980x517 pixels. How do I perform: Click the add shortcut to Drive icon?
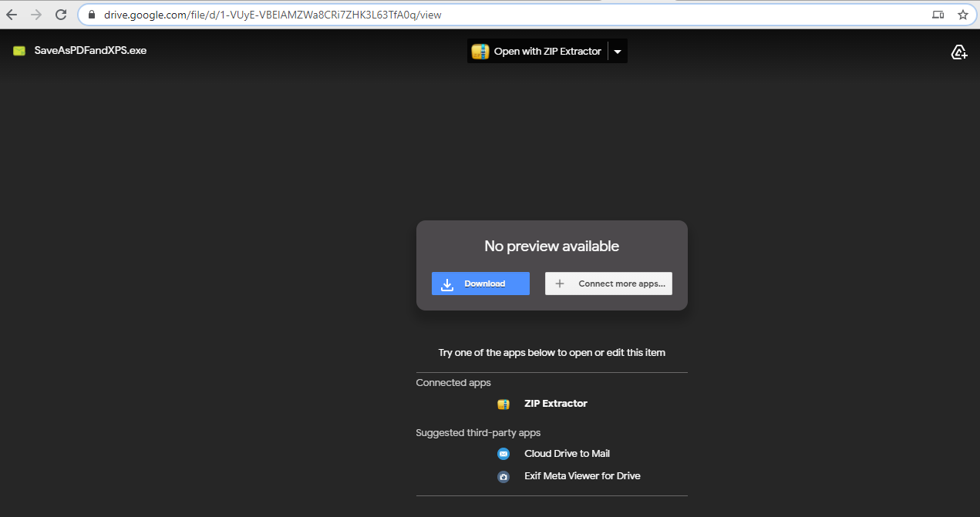click(x=958, y=52)
